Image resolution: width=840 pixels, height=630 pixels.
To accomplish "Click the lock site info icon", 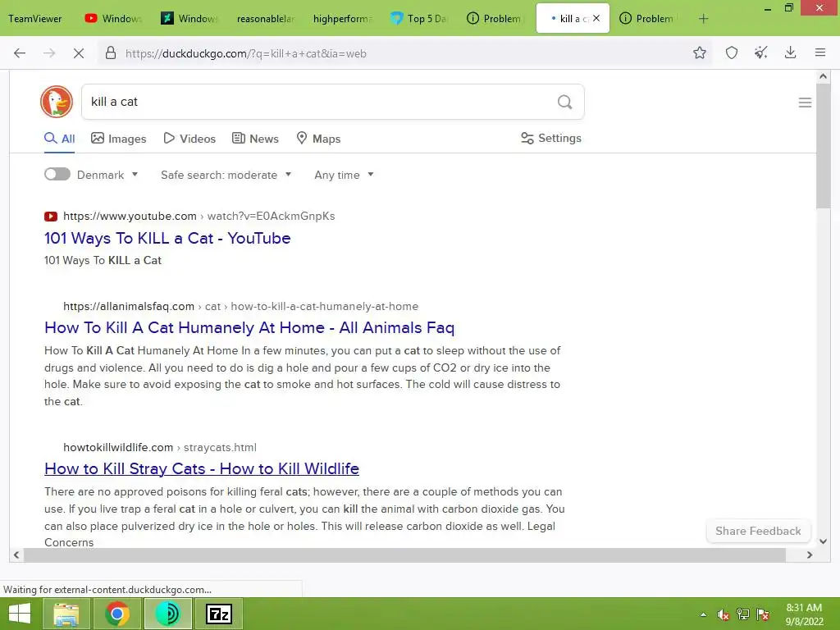I will 111,53.
